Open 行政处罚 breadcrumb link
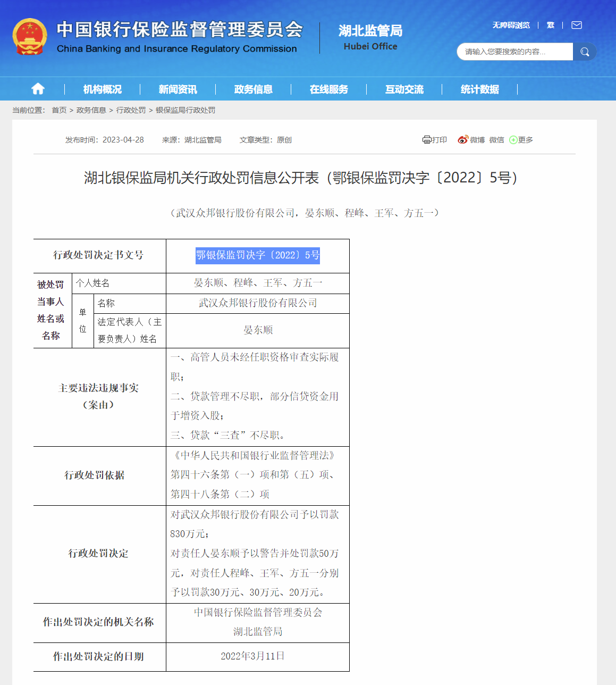 131,110
